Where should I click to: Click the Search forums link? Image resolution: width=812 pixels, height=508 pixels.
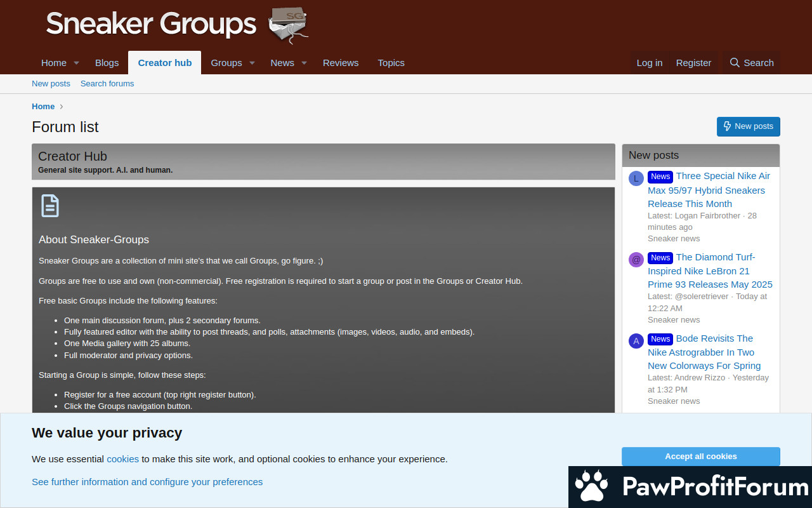point(107,84)
